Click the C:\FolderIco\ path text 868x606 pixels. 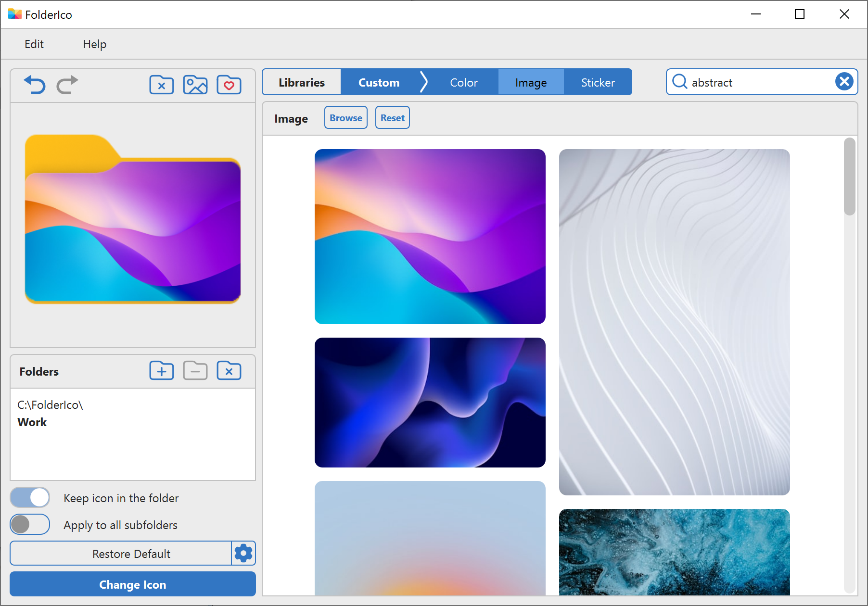point(50,405)
